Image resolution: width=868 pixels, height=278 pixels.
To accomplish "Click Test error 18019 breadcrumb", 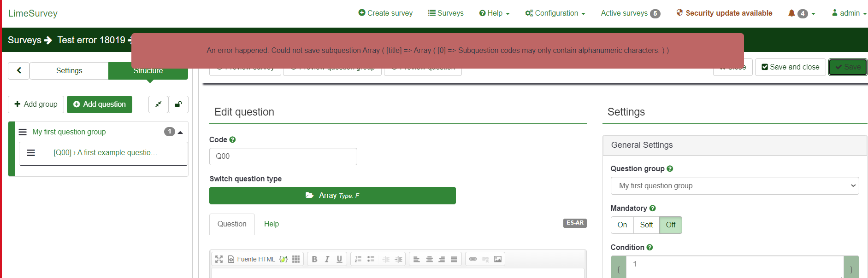I will [x=91, y=40].
